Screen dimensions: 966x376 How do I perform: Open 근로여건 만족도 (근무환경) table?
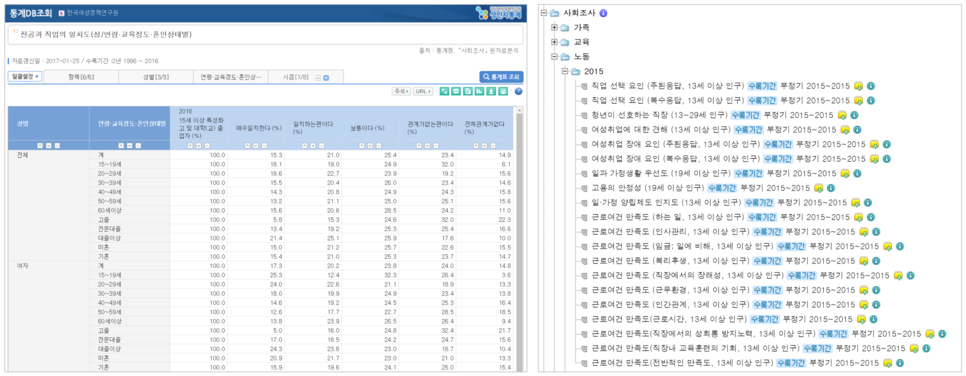(670, 289)
